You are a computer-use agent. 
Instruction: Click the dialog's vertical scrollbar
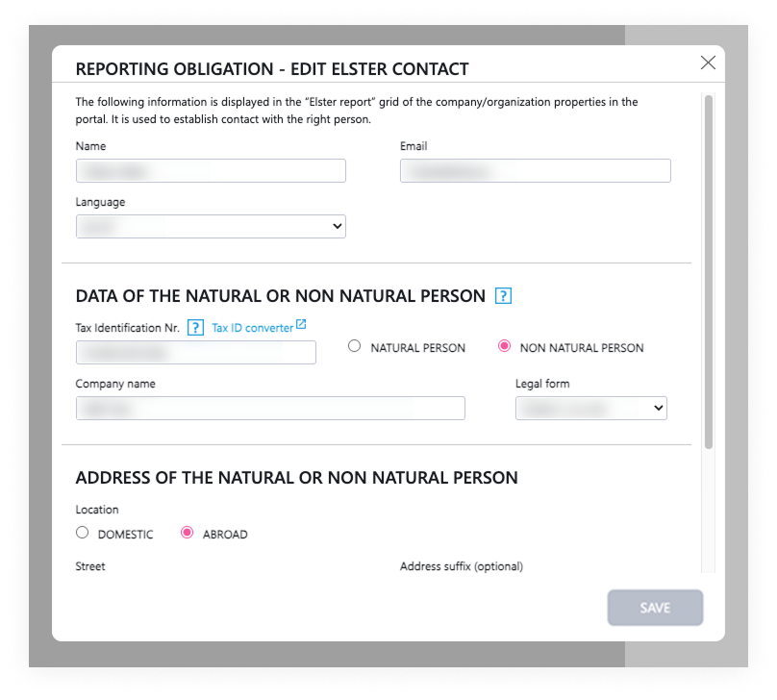click(x=709, y=269)
